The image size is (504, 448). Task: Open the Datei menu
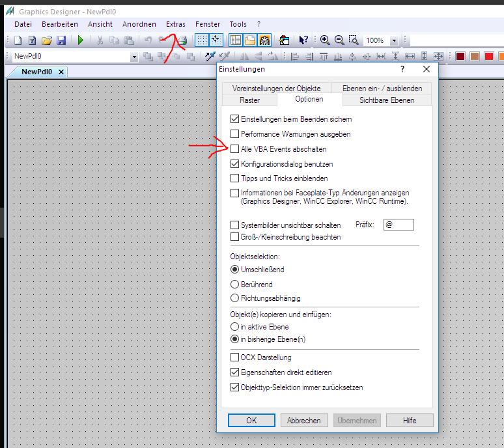coord(23,24)
